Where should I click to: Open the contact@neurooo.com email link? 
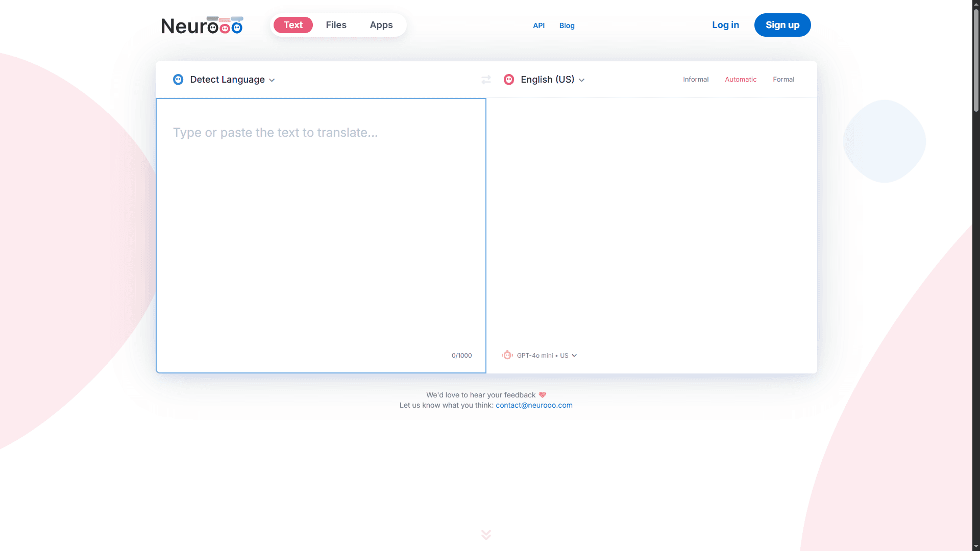(534, 405)
